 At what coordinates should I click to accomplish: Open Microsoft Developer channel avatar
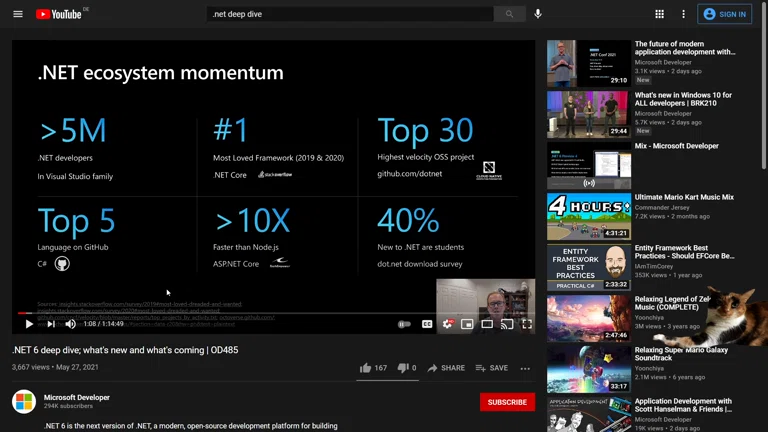coord(24,402)
